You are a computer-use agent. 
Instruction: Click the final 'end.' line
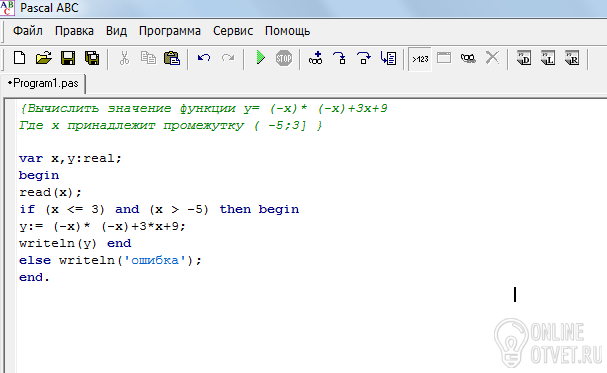(x=34, y=277)
